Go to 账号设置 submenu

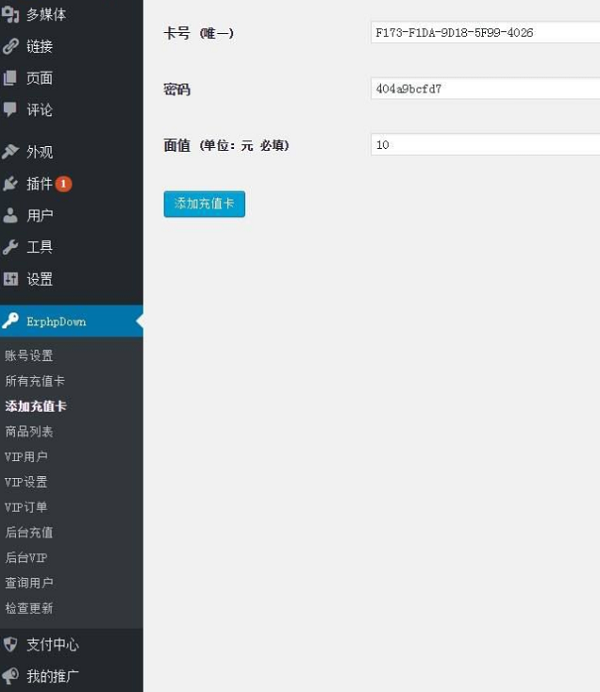[29, 356]
